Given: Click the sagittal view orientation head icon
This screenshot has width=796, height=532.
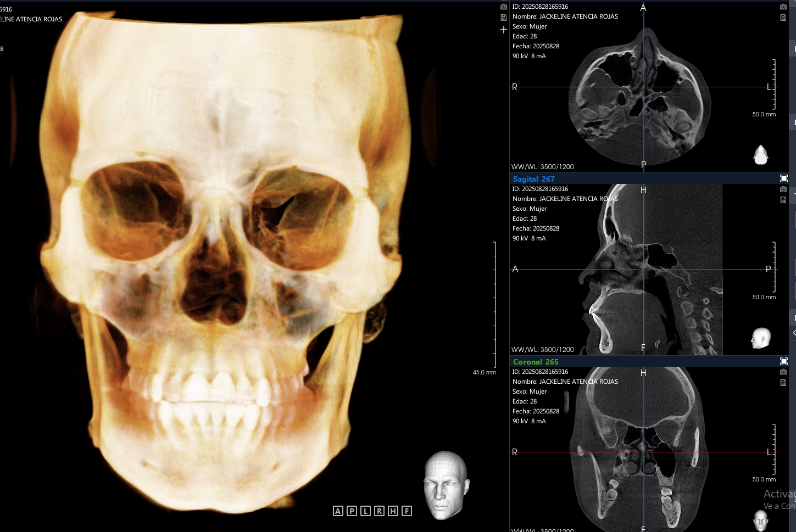Looking at the screenshot, I should 761,338.
